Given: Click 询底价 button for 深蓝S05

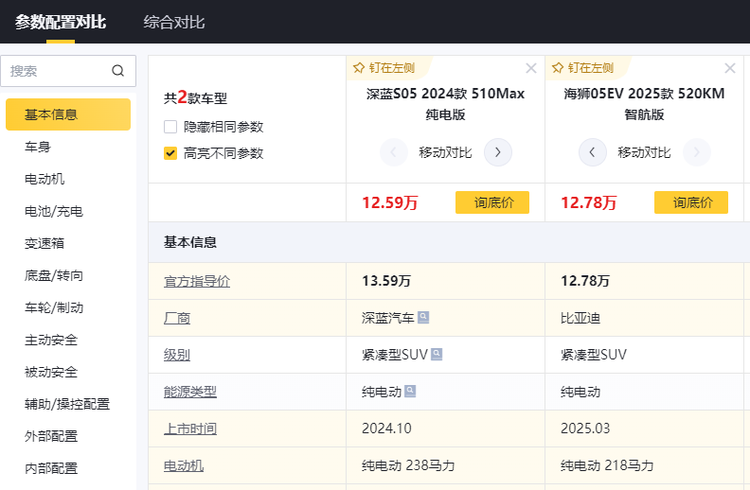Looking at the screenshot, I should coord(492,202).
